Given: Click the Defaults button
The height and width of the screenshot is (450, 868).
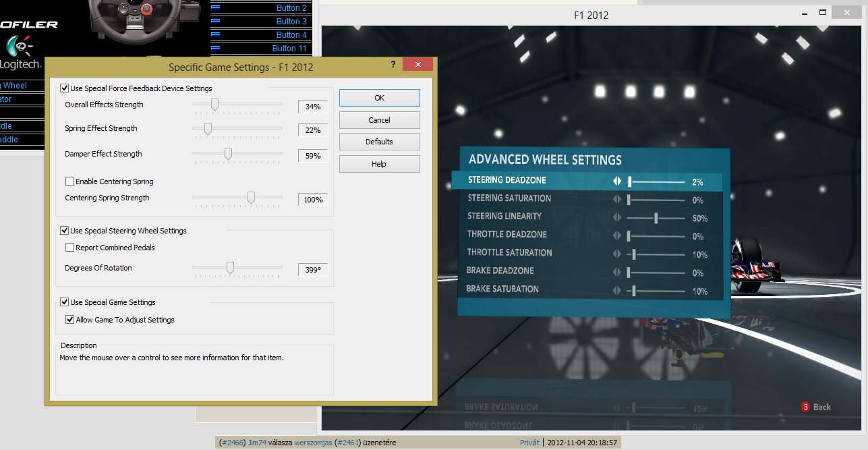Looking at the screenshot, I should pos(379,142).
